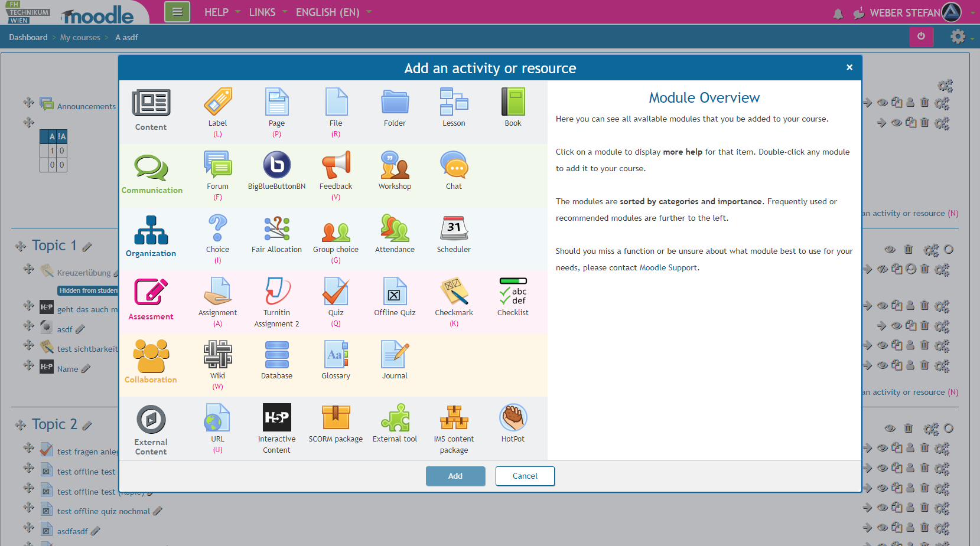Select the Book resource icon
Image resolution: width=980 pixels, height=546 pixels.
pyautogui.click(x=513, y=102)
